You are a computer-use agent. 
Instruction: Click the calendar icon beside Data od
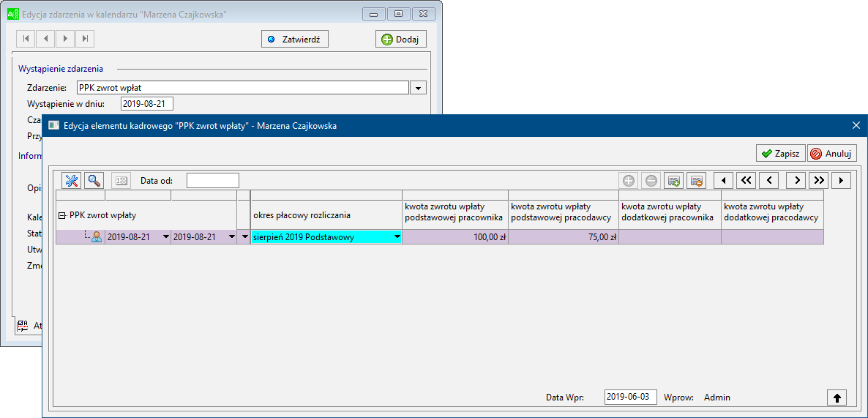pyautogui.click(x=121, y=180)
